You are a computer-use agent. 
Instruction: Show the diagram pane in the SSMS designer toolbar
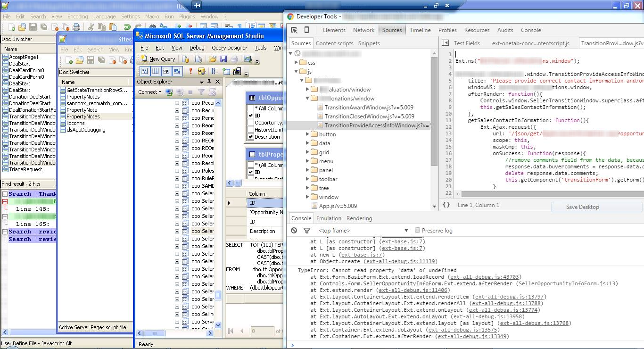click(x=144, y=71)
